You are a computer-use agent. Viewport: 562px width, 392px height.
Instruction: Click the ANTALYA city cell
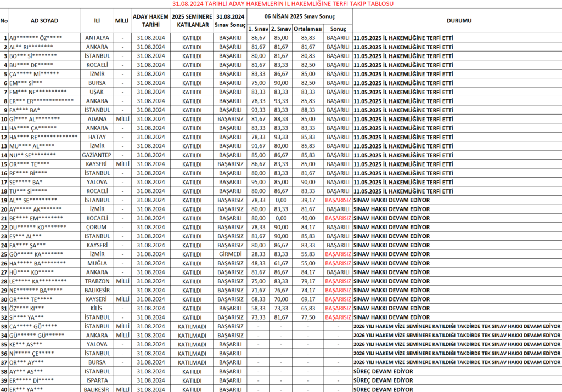[x=97, y=38]
